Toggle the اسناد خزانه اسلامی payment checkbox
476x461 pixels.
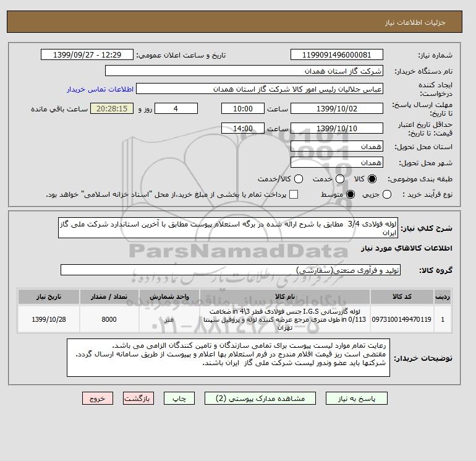294,194
